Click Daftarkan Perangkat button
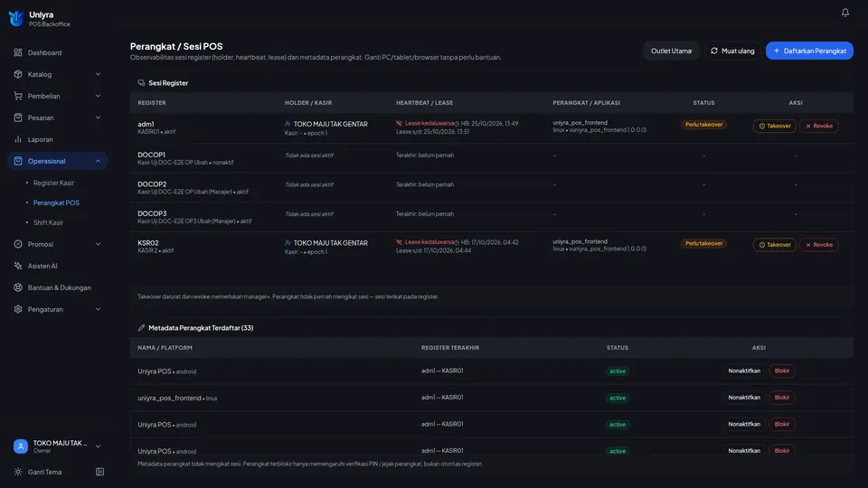Image resolution: width=868 pixels, height=488 pixels. (809, 51)
